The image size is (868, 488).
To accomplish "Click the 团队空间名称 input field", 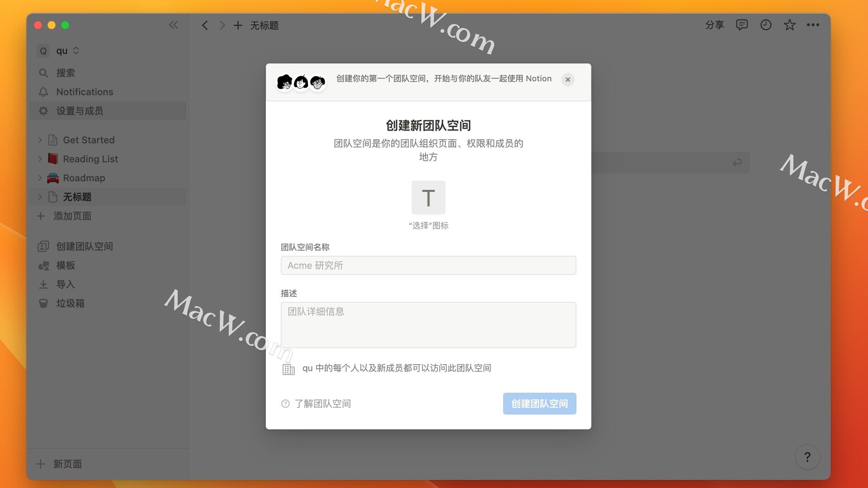I will click(x=428, y=265).
